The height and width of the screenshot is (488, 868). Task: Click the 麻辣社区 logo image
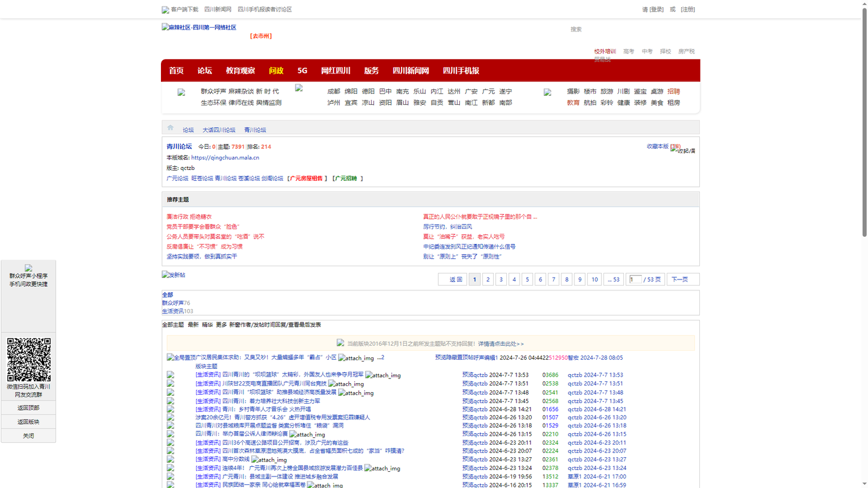pos(199,27)
